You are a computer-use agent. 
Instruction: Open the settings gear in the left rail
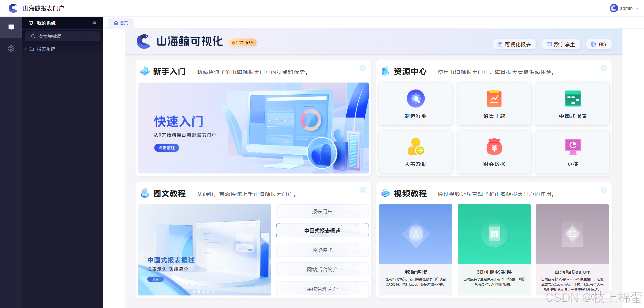11,49
